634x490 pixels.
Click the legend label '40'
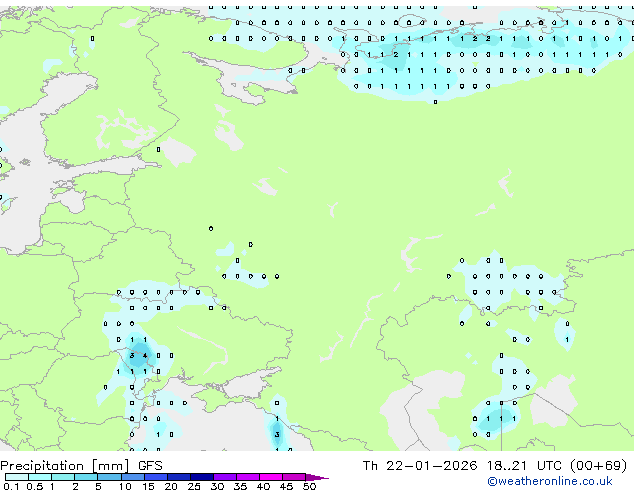[x=263, y=486]
